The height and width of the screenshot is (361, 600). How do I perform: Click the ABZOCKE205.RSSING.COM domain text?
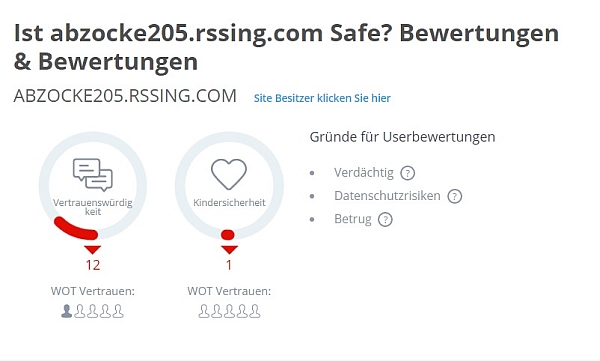[125, 96]
